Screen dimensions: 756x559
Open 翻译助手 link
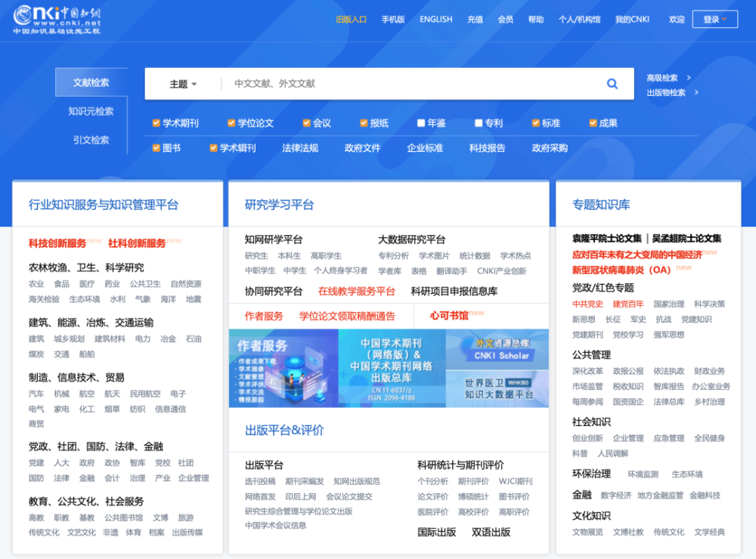click(x=452, y=271)
